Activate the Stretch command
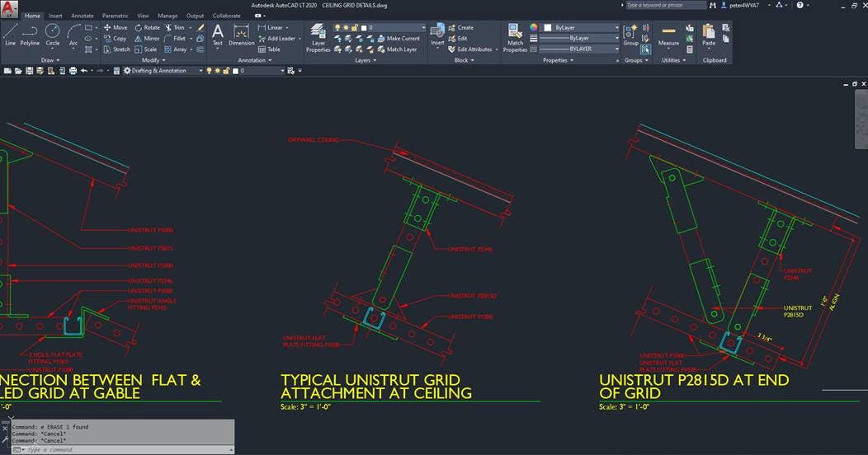This screenshot has width=868, height=455. (x=117, y=49)
